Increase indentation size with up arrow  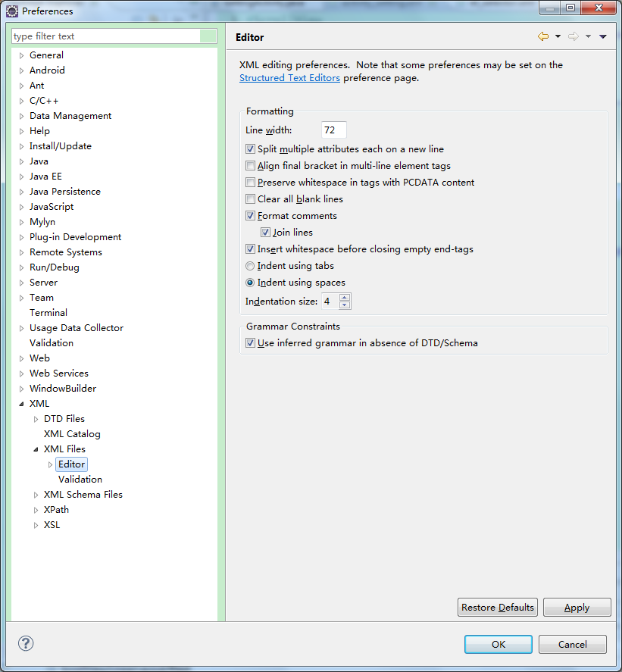(x=344, y=298)
